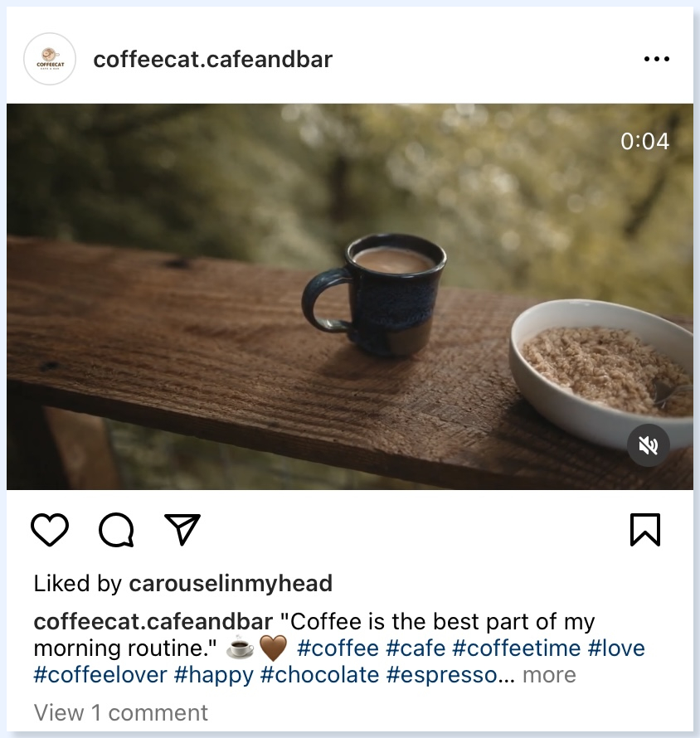Open the #cafe hashtag

coord(416,648)
